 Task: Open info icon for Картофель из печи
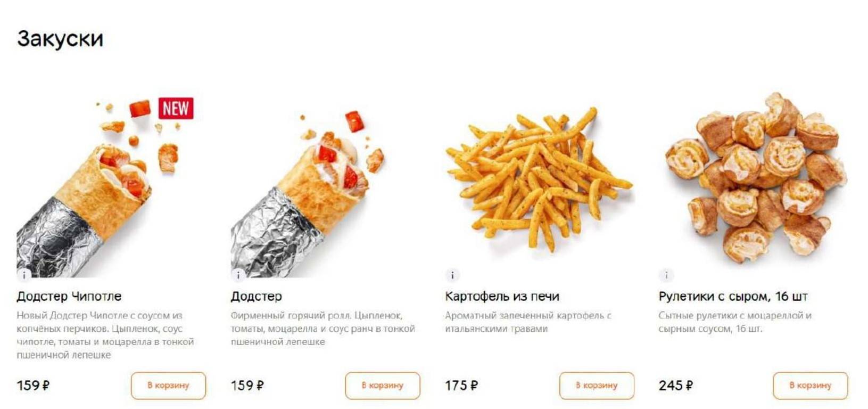click(x=452, y=275)
